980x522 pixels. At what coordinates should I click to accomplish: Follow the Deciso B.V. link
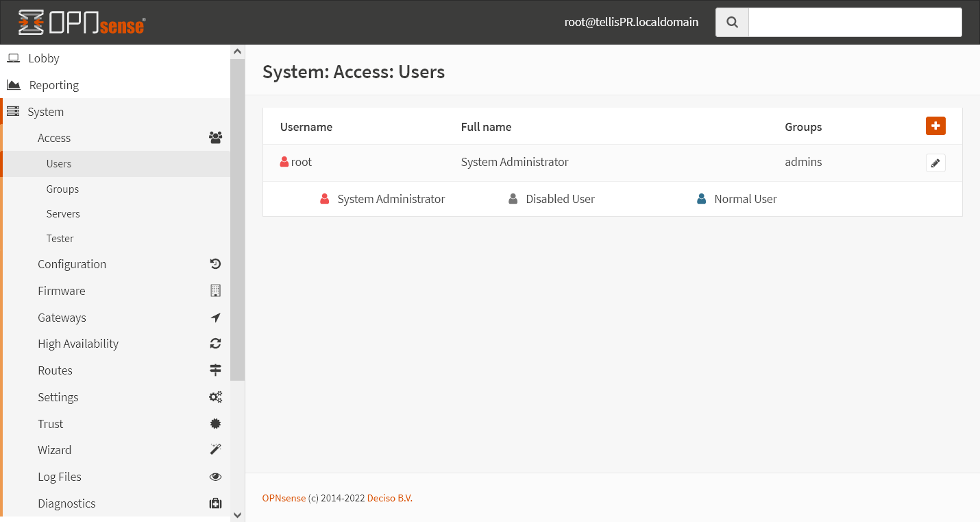tap(389, 498)
